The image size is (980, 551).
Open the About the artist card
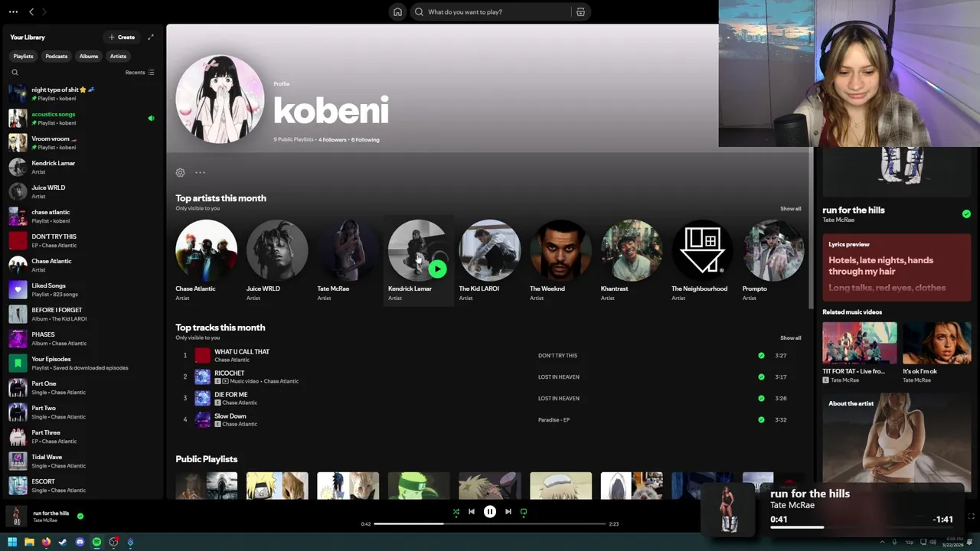897,442
